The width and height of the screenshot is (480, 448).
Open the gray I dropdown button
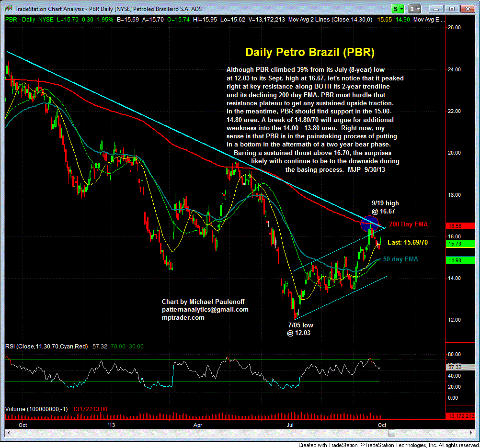coord(414,9)
